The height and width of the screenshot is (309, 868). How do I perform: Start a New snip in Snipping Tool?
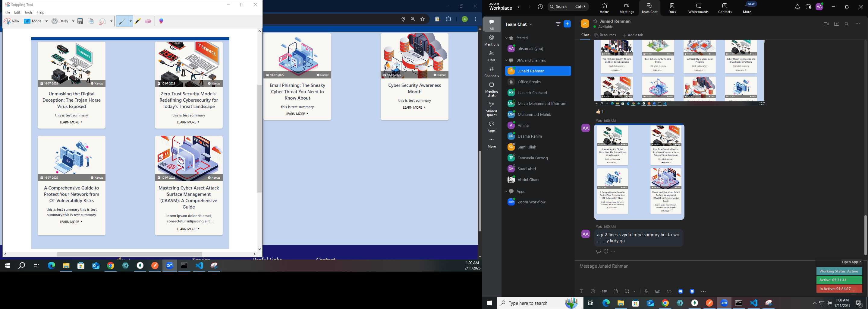(x=11, y=21)
